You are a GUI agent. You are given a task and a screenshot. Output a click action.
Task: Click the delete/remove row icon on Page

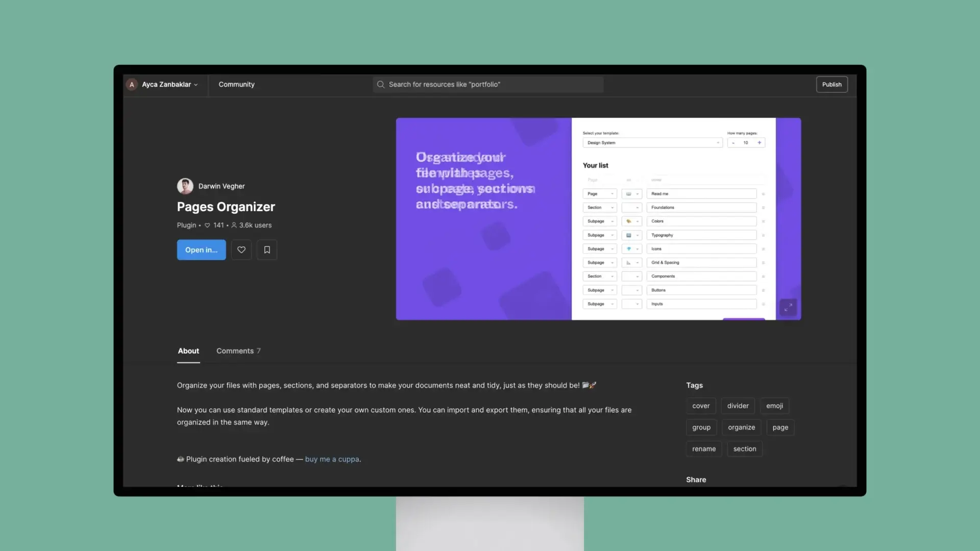click(x=763, y=194)
